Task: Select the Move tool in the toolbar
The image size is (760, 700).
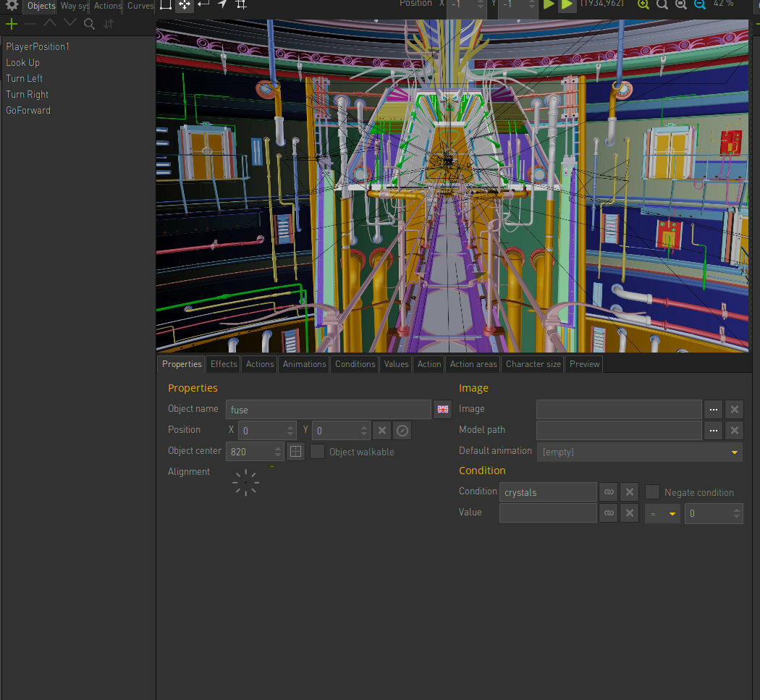Action: tap(185, 5)
